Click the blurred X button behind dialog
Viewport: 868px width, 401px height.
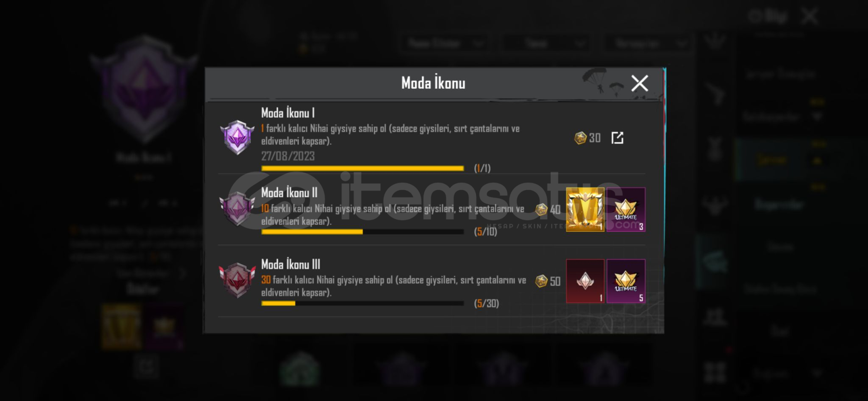coord(810,17)
